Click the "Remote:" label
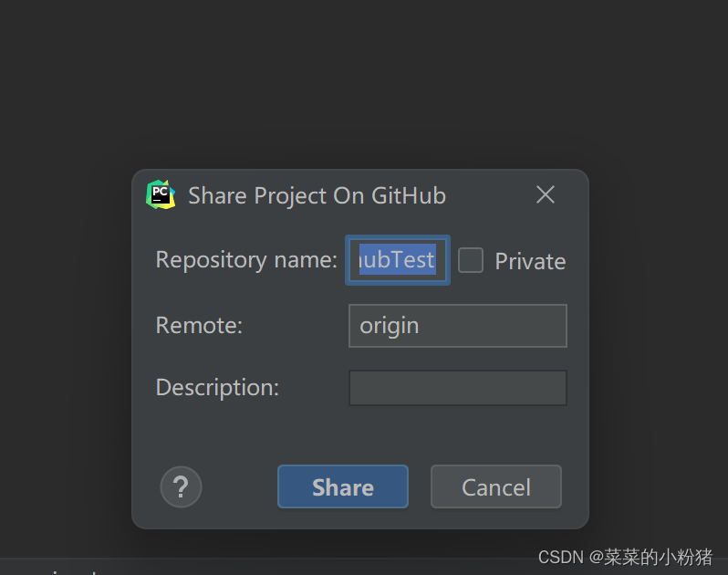The height and width of the screenshot is (575, 728). click(199, 325)
